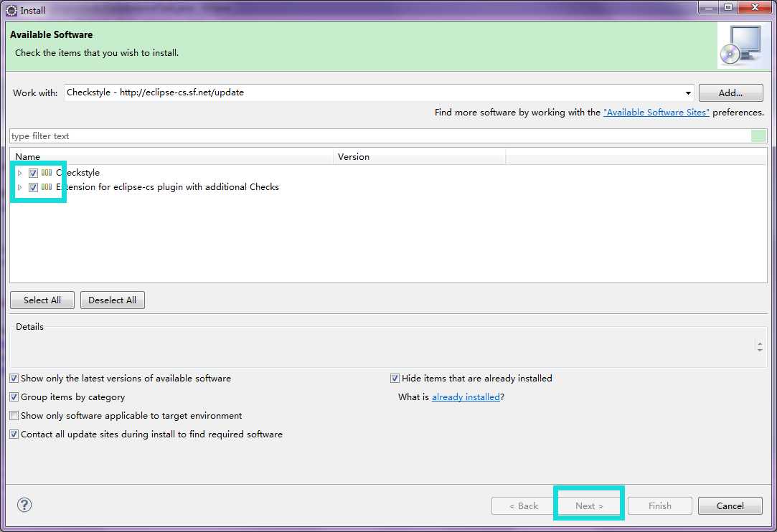This screenshot has width=777, height=532.
Task: Click Select All button
Action: (42, 300)
